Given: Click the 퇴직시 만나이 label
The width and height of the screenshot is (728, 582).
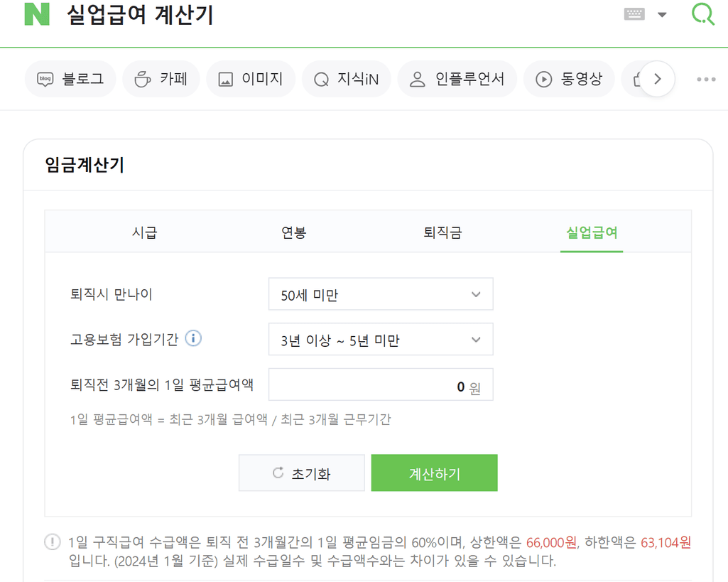Looking at the screenshot, I should (111, 294).
